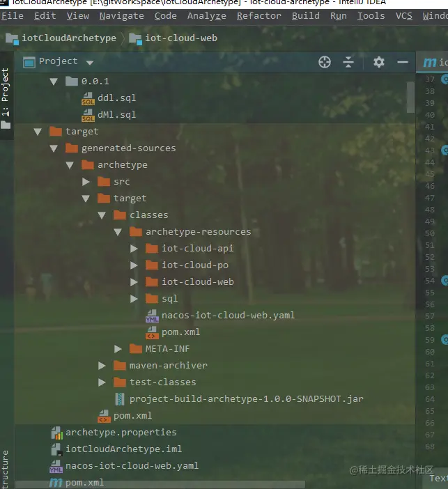
Task: Select pom.xml under archetype-resources
Action: click(180, 332)
